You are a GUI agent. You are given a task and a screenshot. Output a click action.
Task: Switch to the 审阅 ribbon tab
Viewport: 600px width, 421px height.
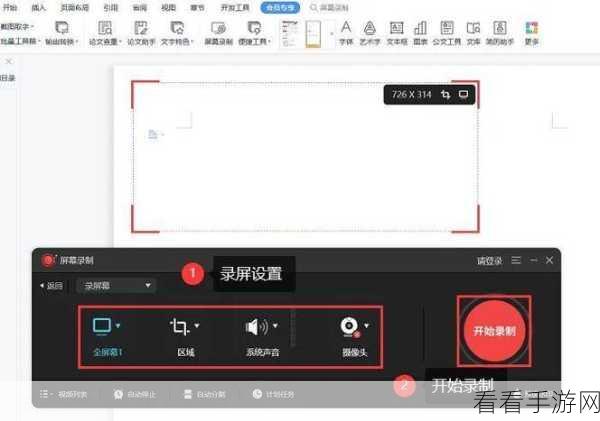pos(140,7)
